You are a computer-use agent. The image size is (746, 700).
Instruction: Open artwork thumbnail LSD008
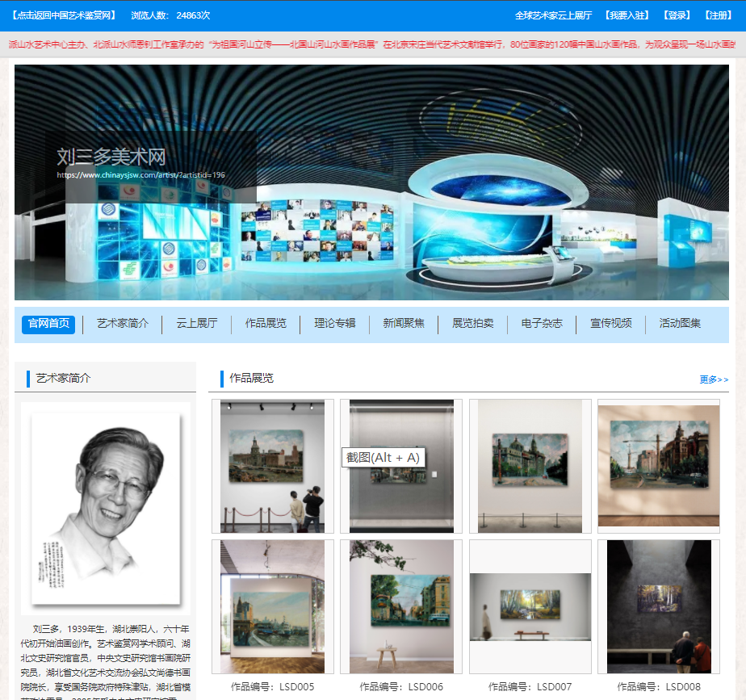click(659, 606)
